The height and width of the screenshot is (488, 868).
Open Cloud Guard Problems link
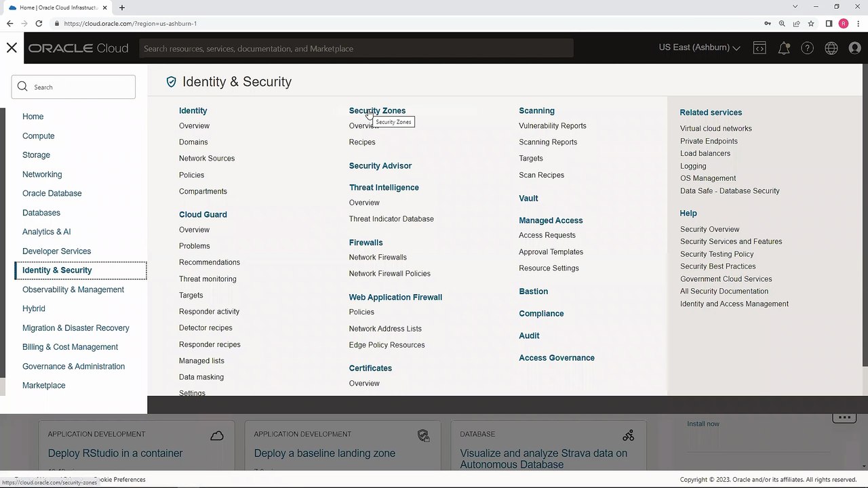pyautogui.click(x=194, y=246)
